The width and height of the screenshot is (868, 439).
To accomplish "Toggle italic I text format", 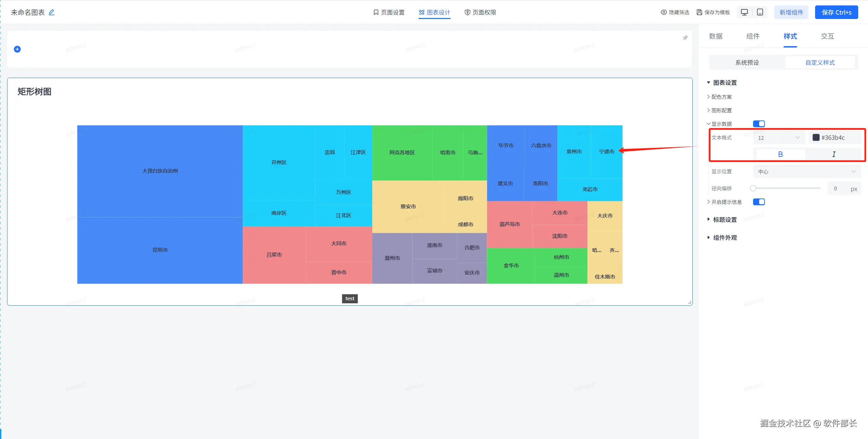I will click(x=833, y=154).
